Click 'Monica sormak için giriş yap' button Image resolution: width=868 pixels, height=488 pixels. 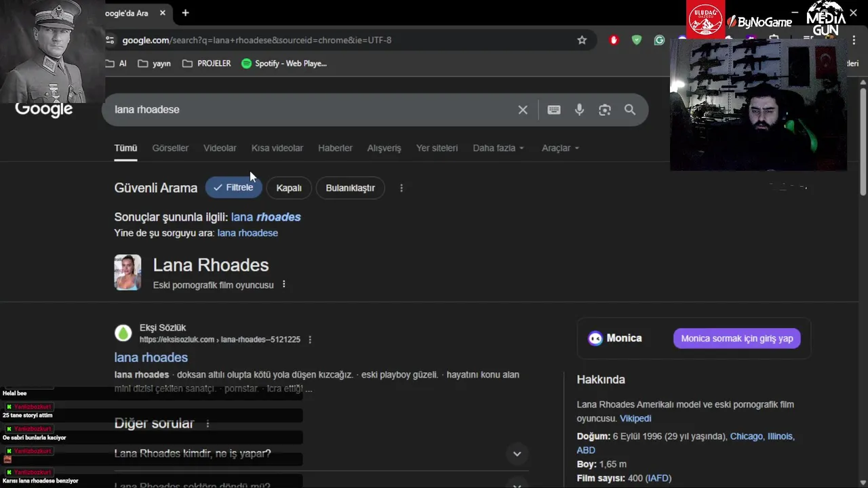click(737, 338)
